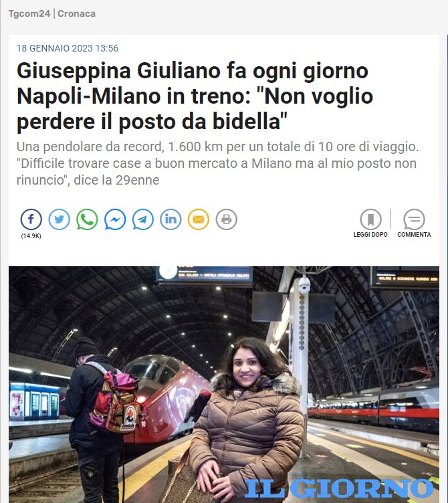Print the article
The image size is (448, 503).
click(x=227, y=219)
